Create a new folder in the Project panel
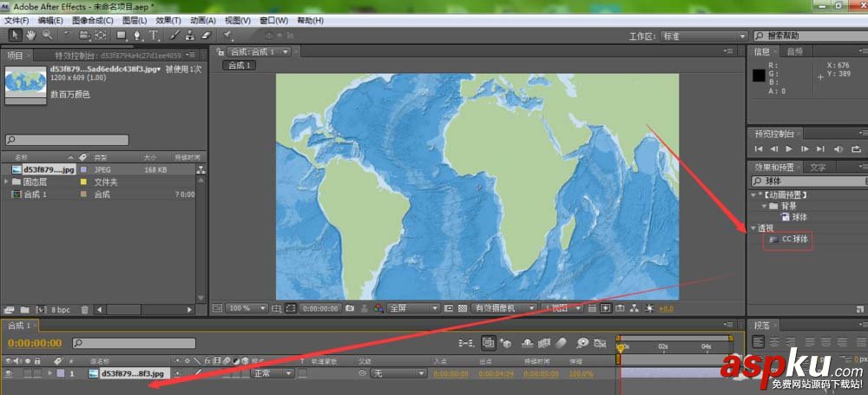 click(x=25, y=310)
